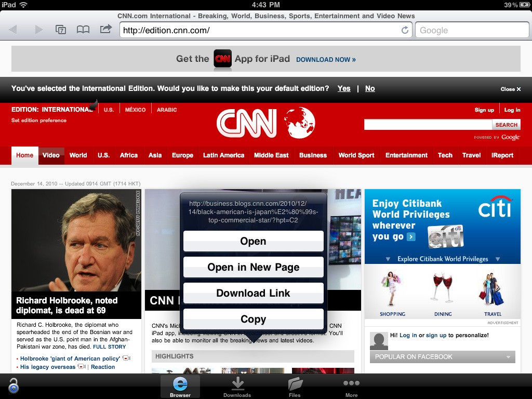Tap No on the default edition prompt

[x=370, y=88]
